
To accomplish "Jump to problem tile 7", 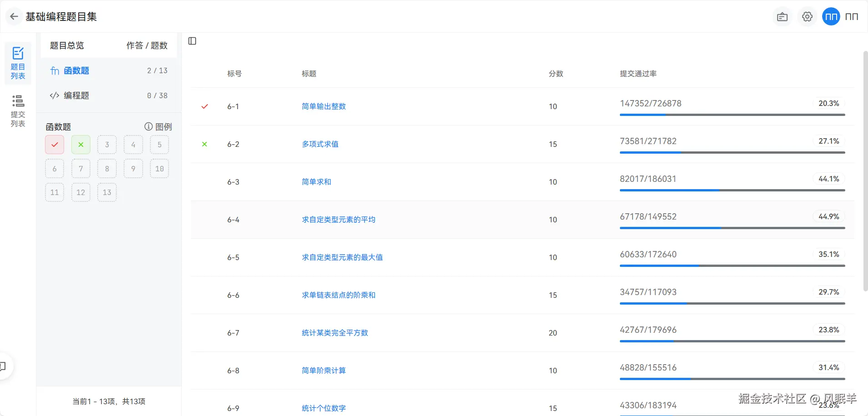I will (x=81, y=169).
